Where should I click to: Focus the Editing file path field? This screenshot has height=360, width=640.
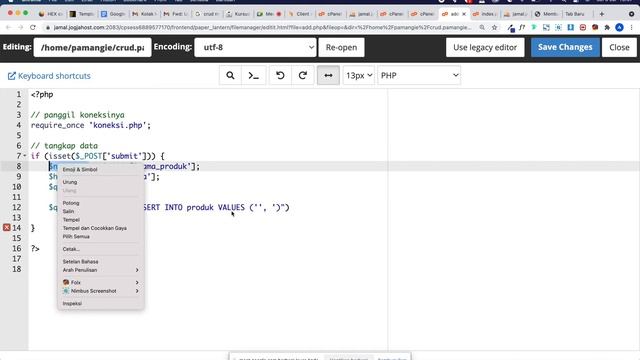(x=92, y=47)
